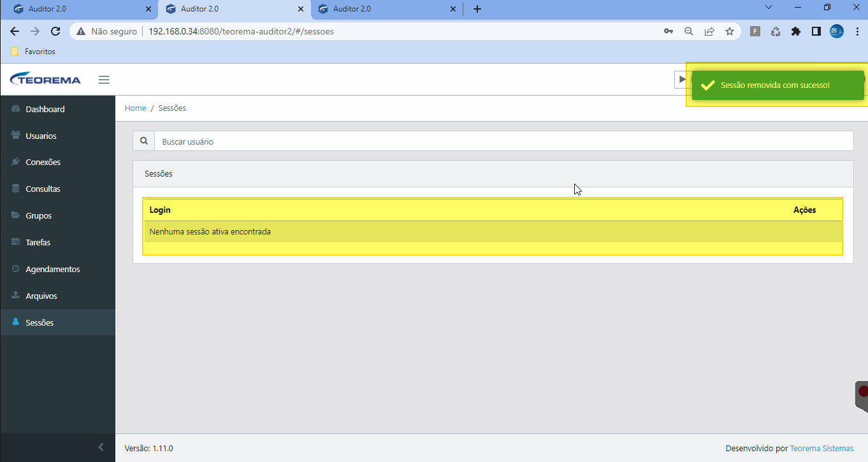Open Usuarios in the sidebar

[x=57, y=136]
